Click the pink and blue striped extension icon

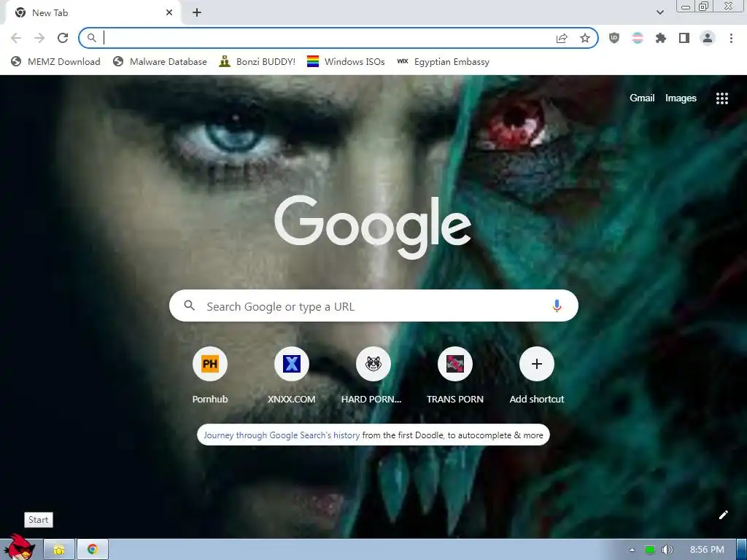click(638, 38)
